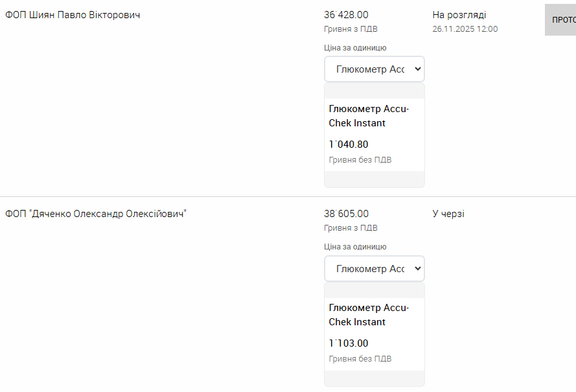Click Гривня без ПДВ under 1 103.00
Viewport: 576px width, 392px height.
pyautogui.click(x=360, y=359)
